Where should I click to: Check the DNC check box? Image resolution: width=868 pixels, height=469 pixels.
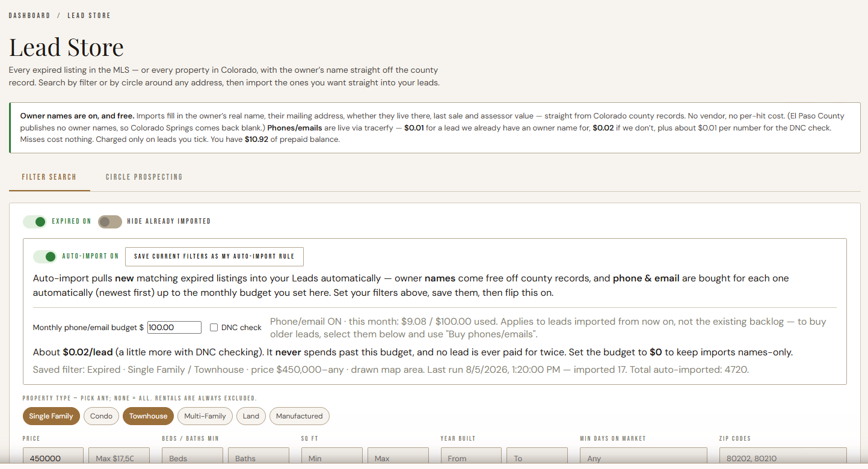[x=214, y=328]
